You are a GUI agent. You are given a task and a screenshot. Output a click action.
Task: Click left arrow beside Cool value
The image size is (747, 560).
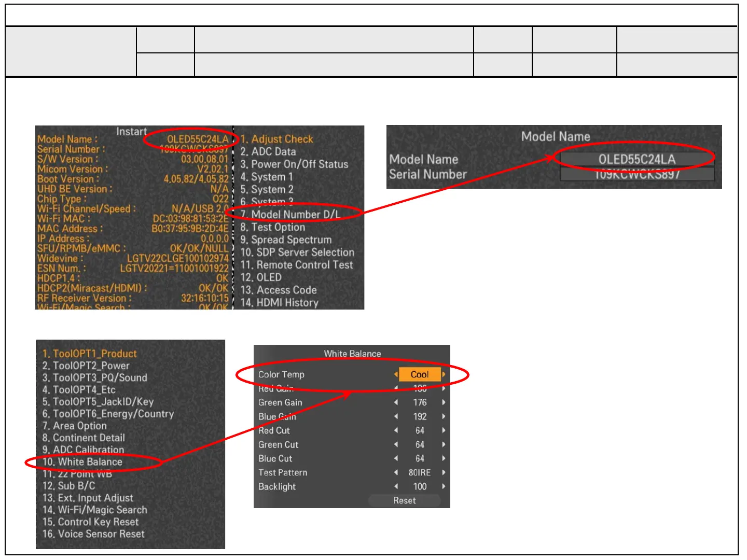point(396,374)
